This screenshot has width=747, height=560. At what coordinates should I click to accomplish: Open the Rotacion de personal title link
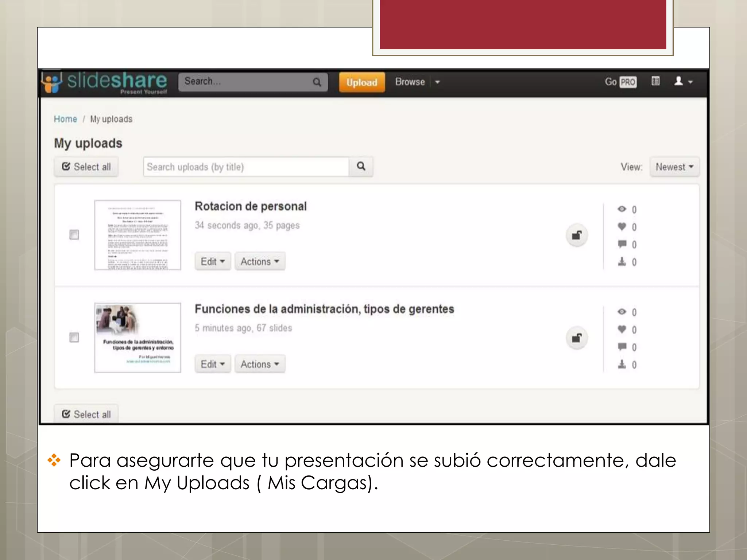[x=251, y=206]
